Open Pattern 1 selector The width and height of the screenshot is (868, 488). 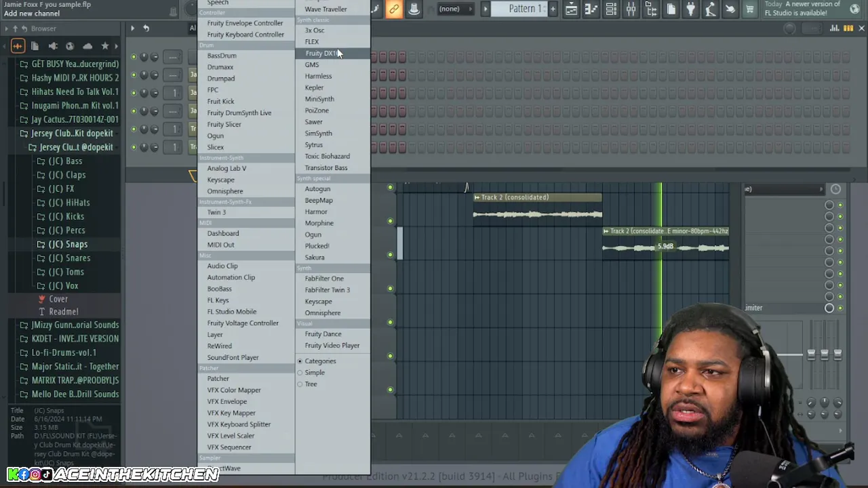[x=526, y=9]
